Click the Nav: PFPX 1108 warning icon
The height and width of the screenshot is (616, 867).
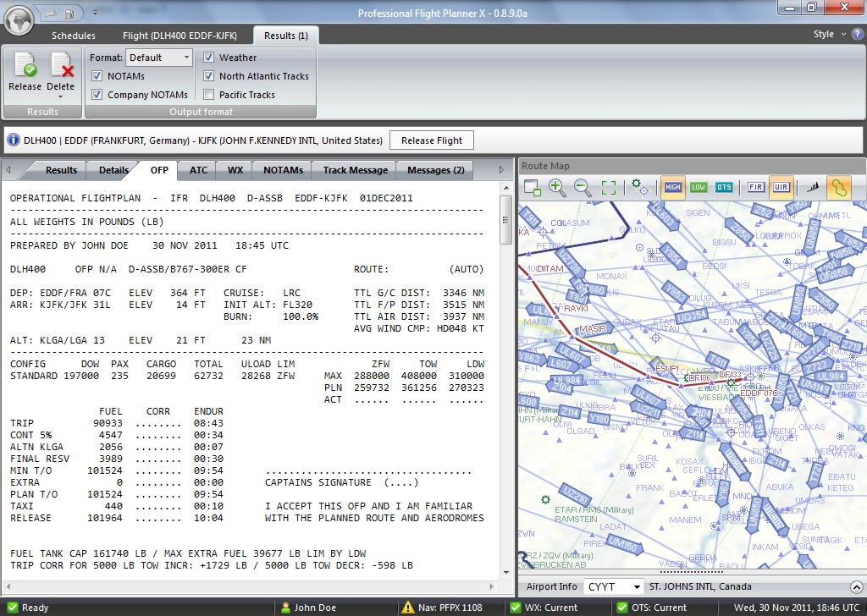[408, 608]
